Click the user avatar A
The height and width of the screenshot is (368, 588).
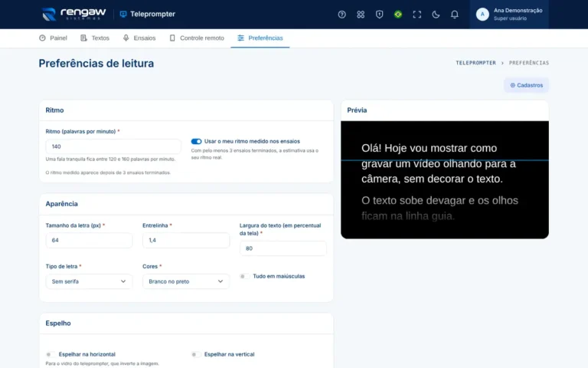[x=482, y=15]
